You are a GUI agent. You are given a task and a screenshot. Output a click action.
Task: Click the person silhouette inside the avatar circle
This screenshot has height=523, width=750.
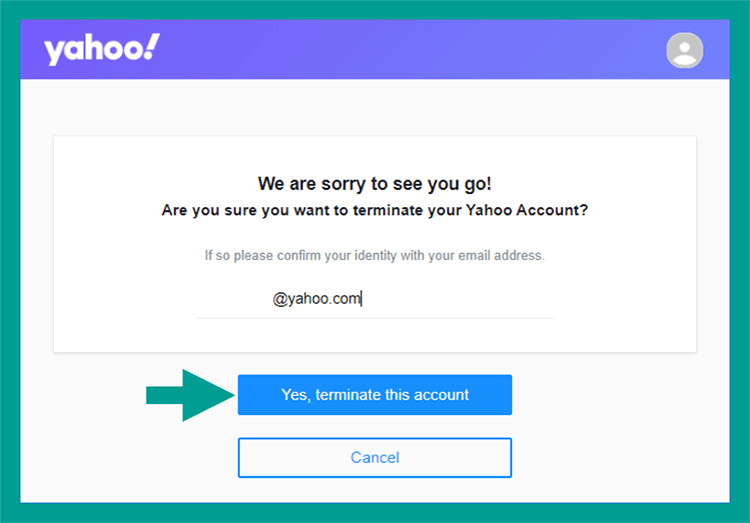(684, 53)
